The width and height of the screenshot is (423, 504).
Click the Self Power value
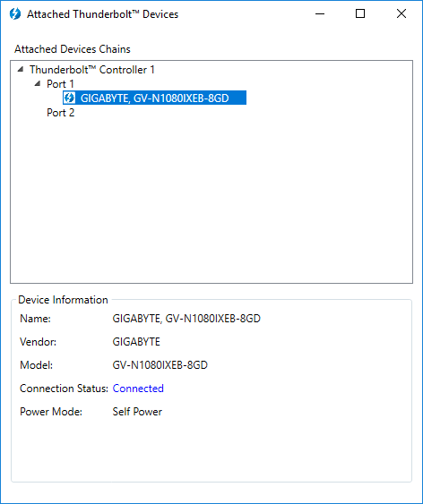click(x=137, y=412)
